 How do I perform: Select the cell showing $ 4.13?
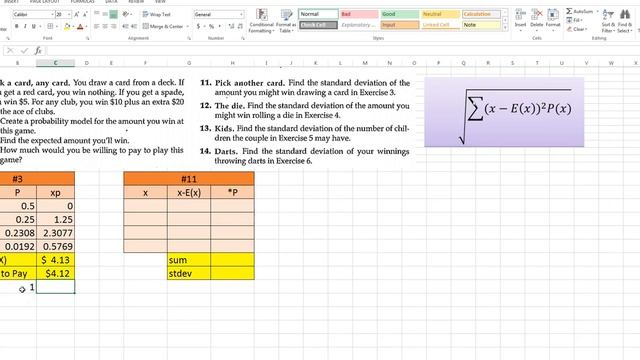tap(56, 260)
